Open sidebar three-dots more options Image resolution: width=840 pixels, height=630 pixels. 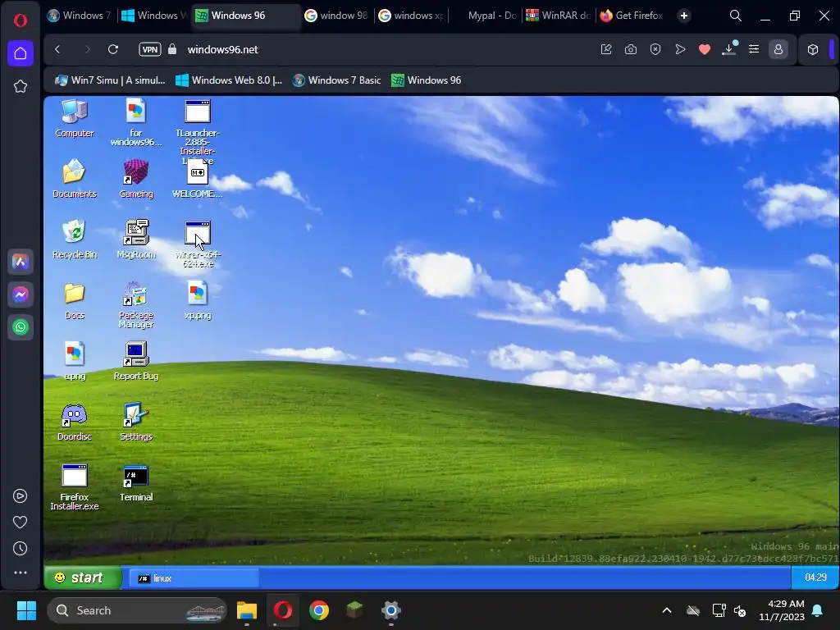(21, 573)
